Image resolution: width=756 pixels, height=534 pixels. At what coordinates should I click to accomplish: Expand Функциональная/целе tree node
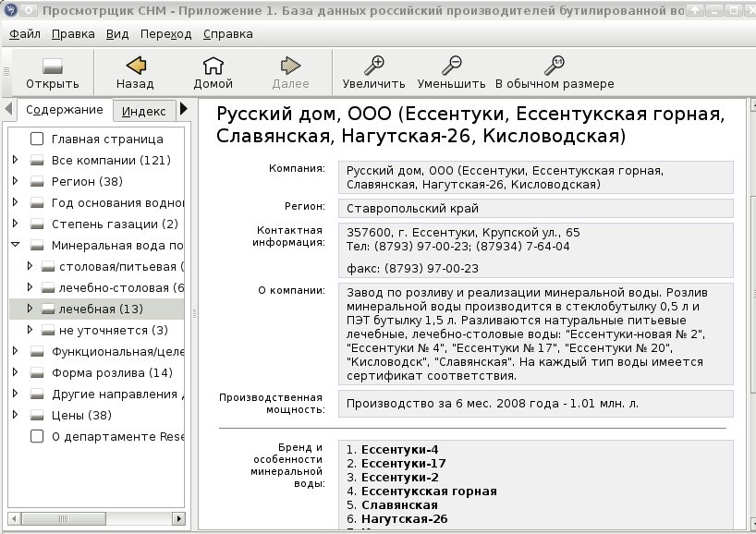click(x=15, y=350)
